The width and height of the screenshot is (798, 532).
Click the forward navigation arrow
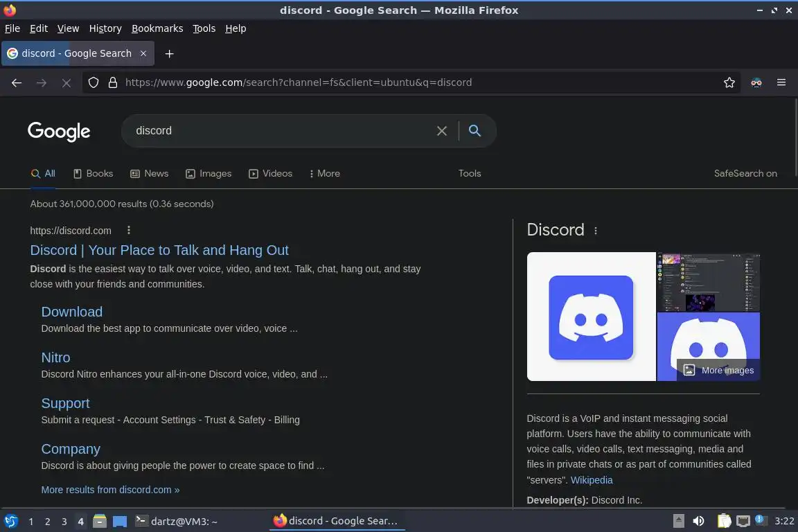coord(42,82)
